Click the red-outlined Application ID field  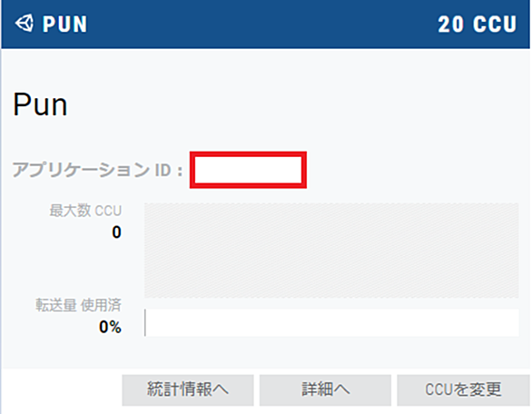tap(248, 170)
